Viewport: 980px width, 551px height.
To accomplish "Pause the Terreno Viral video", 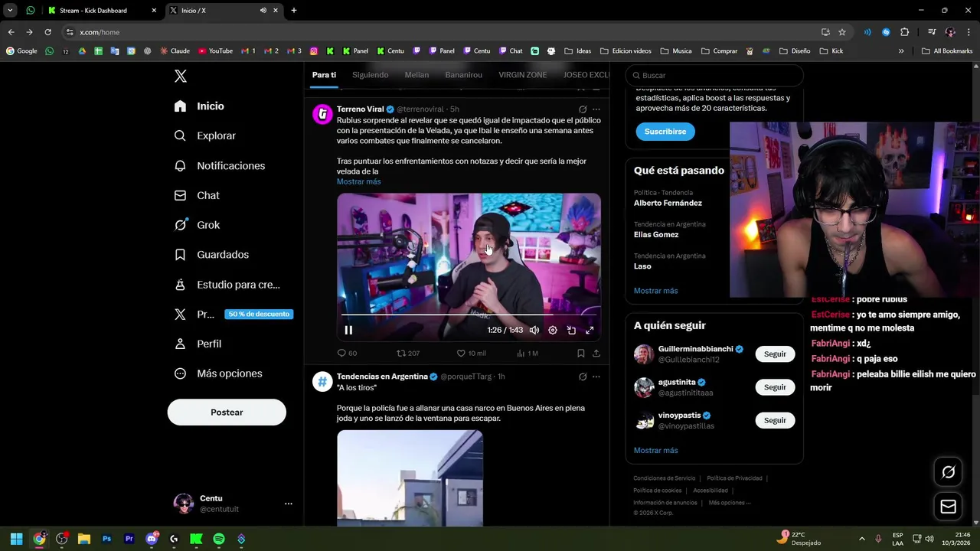I will [x=348, y=330].
